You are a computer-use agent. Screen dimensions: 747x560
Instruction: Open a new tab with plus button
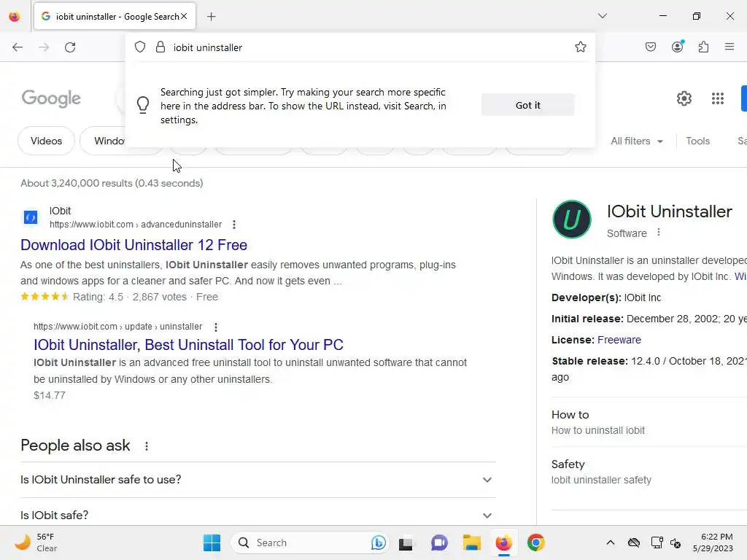click(212, 17)
